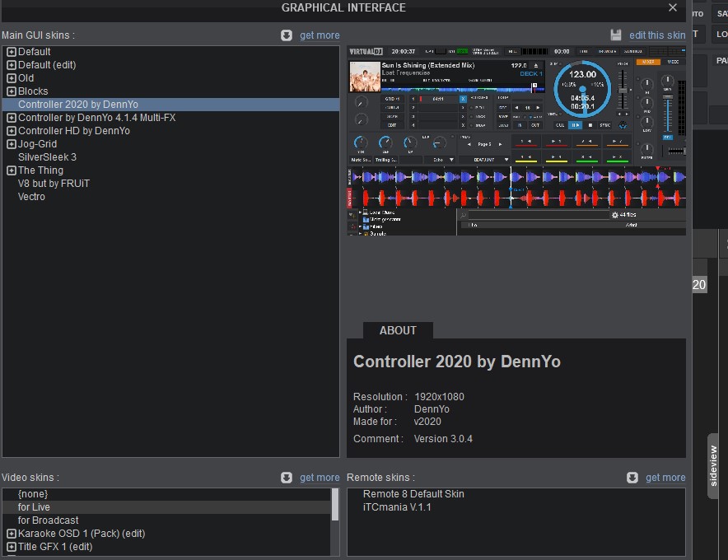Select the Vectro skin
Image resolution: width=728 pixels, height=560 pixels.
[x=170, y=197]
